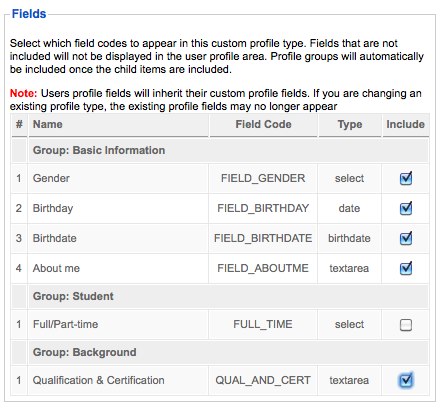Screen dimensions: 443x416
Task: Click the Field Code column header
Action: (263, 124)
